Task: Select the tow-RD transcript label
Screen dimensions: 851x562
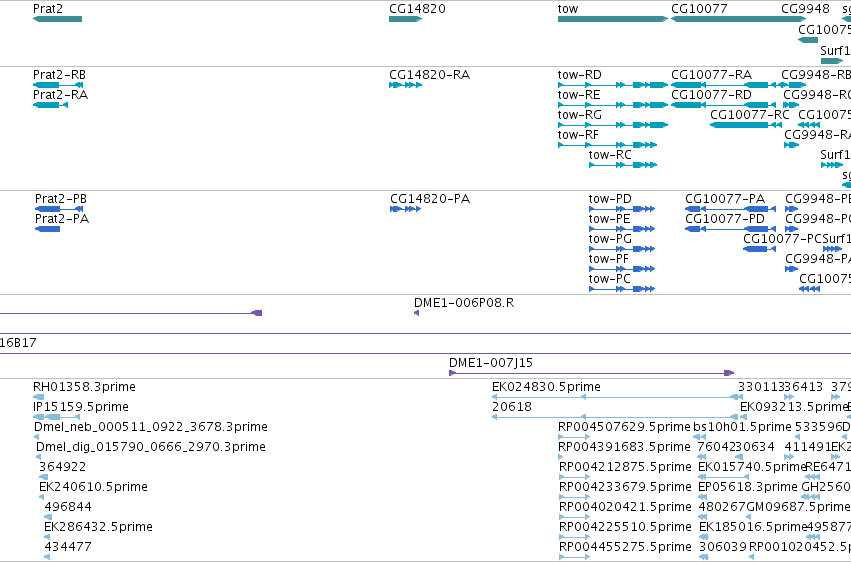Action: pyautogui.click(x=580, y=75)
